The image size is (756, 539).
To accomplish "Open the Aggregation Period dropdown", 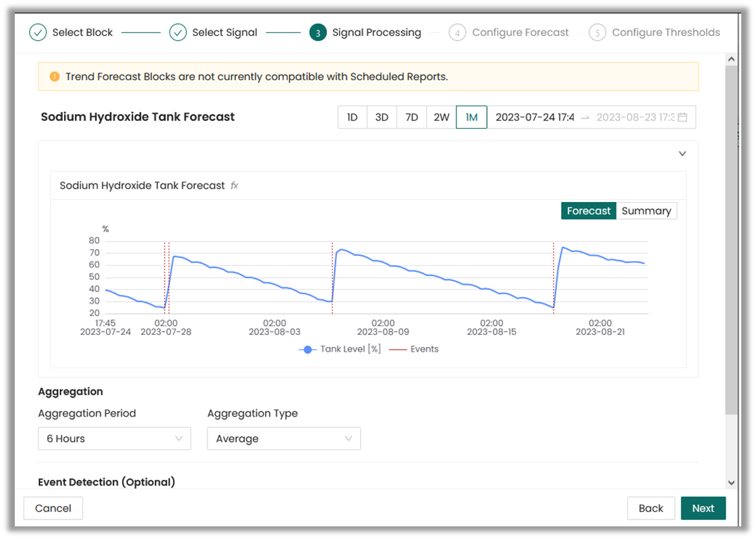I will click(114, 438).
